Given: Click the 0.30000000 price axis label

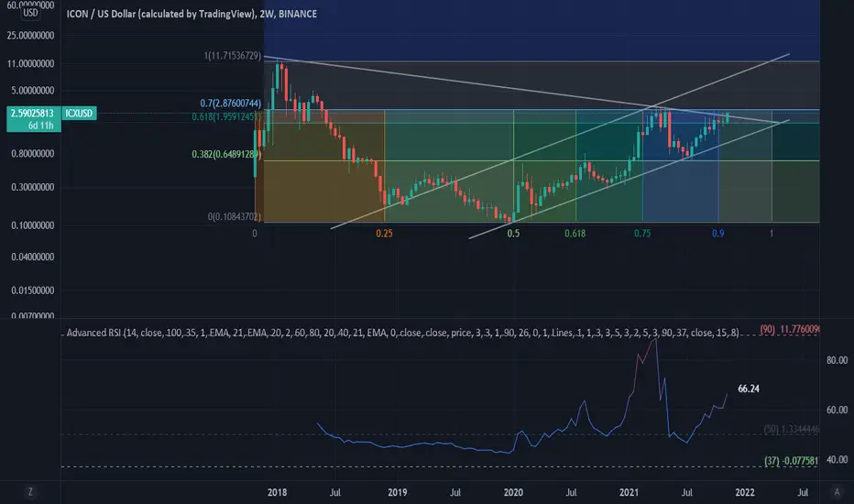Looking at the screenshot, I should [33, 187].
